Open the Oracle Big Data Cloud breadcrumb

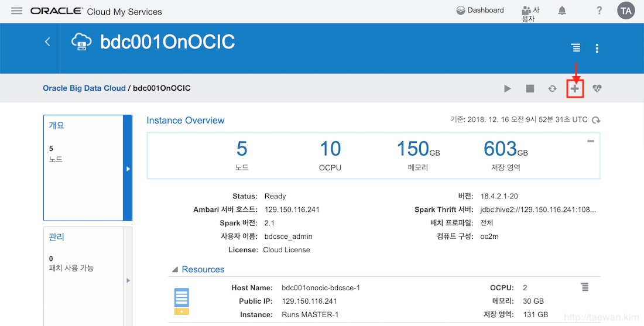tap(84, 88)
